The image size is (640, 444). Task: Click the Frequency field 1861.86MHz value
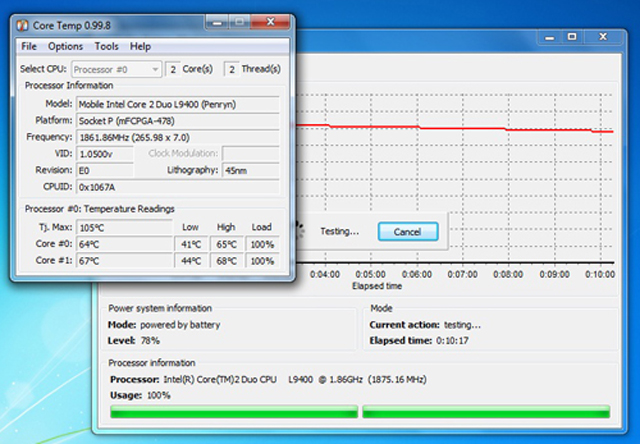(178, 138)
